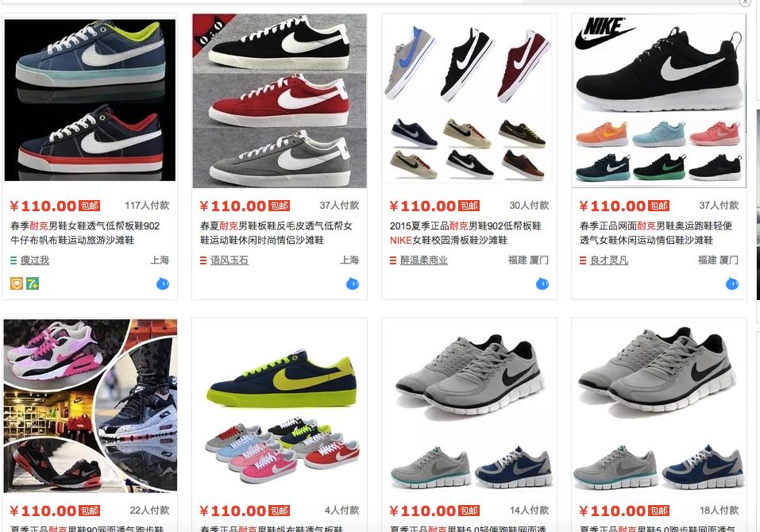The height and width of the screenshot is (532, 760).
Task: Click the blue WangWang chat icon for seller 瘦过我
Action: pyautogui.click(x=163, y=283)
